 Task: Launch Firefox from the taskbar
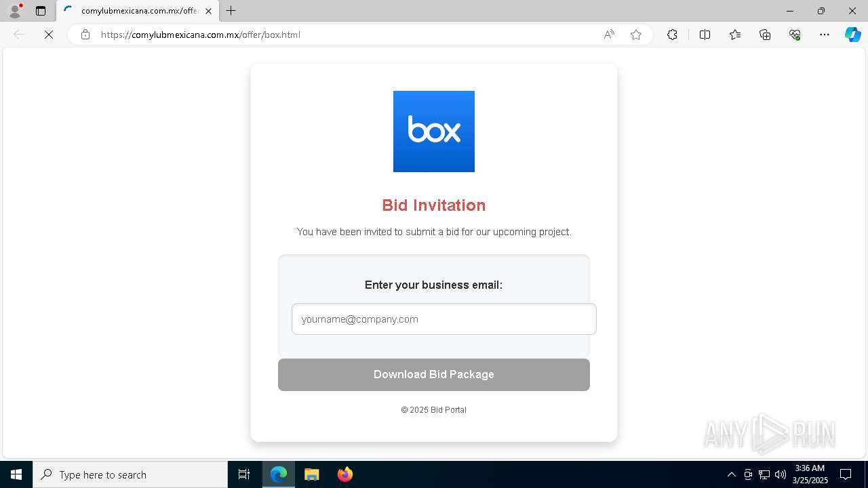[345, 474]
